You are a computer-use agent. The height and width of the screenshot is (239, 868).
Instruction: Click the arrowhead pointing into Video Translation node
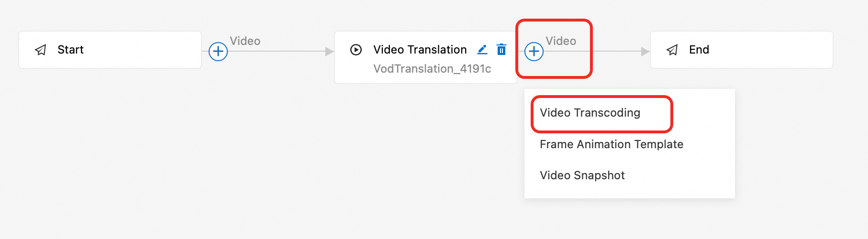pyautogui.click(x=329, y=51)
